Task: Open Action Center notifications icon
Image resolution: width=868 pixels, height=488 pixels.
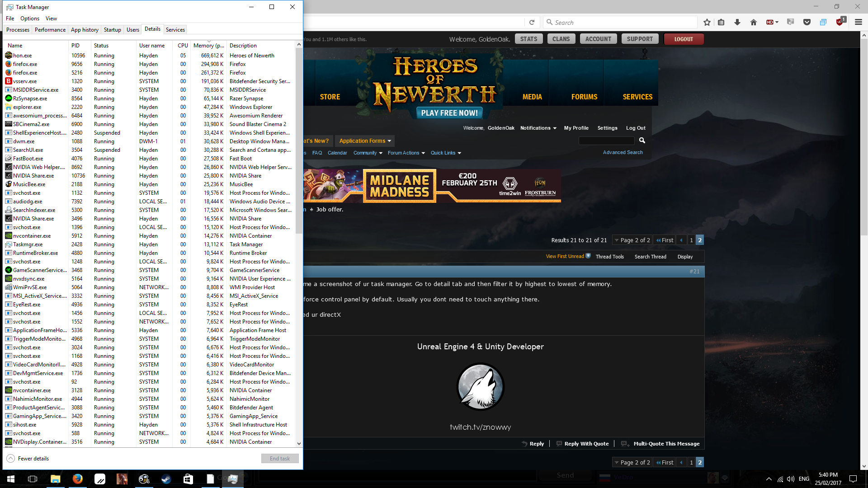Action: coord(853,479)
